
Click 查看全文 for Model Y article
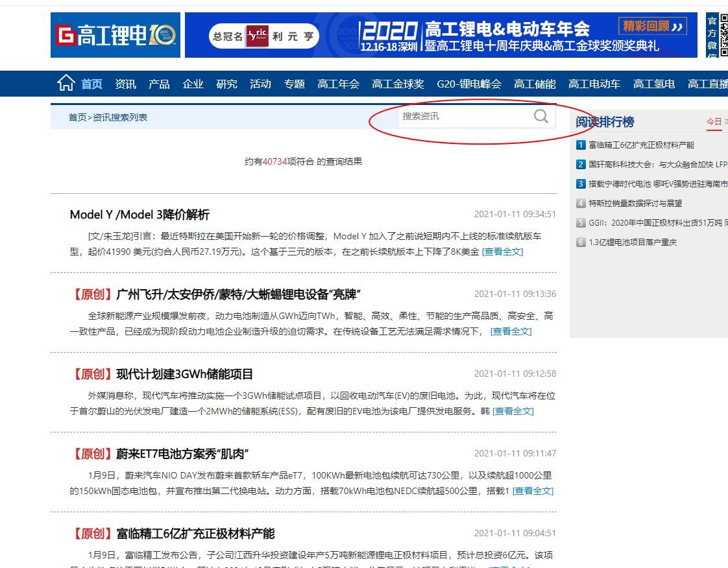tap(502, 252)
